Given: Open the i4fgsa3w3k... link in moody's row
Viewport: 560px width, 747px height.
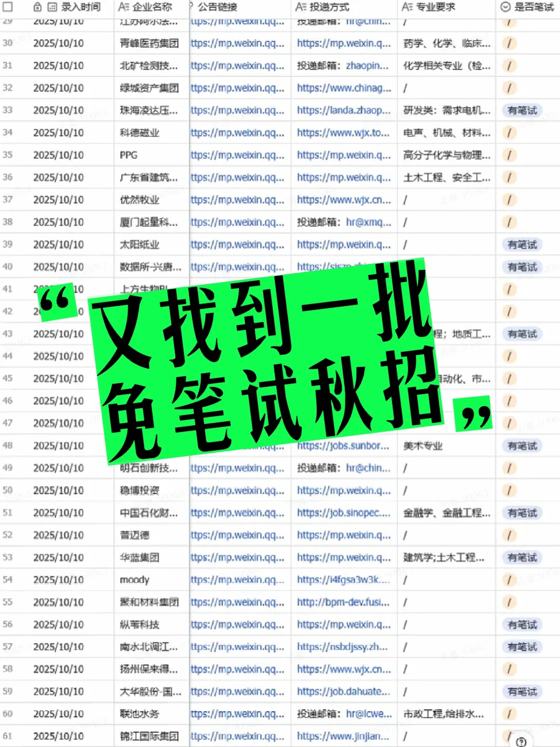Looking at the screenshot, I should tap(343, 580).
